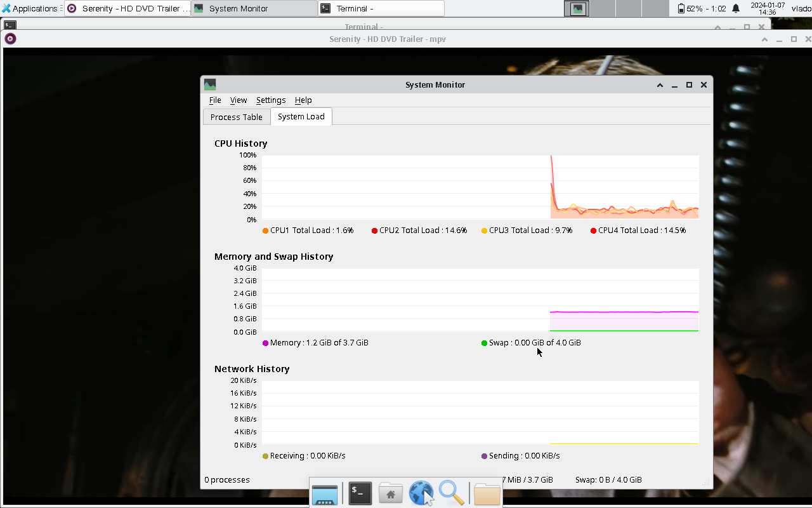
Task: Launch the web browser from the dock
Action: (x=421, y=493)
